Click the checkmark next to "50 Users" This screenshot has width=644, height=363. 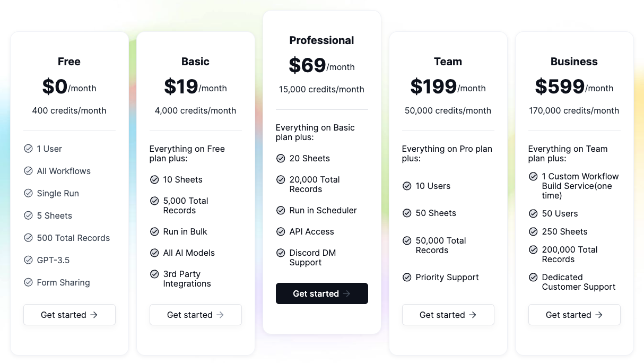tap(533, 213)
